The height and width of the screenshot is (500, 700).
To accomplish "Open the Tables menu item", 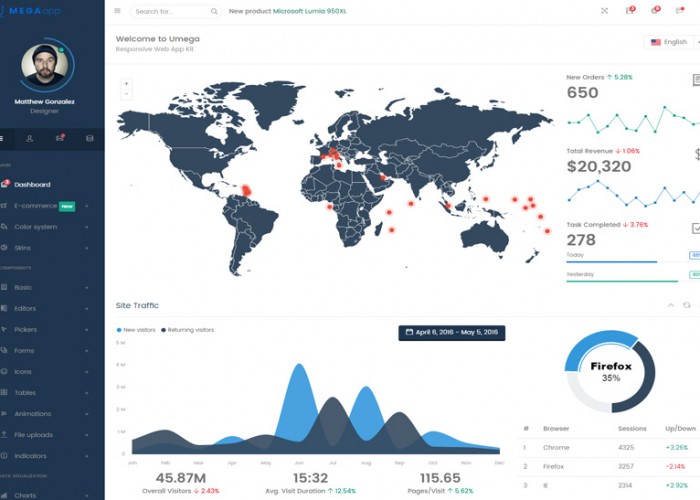I will pyautogui.click(x=25, y=393).
